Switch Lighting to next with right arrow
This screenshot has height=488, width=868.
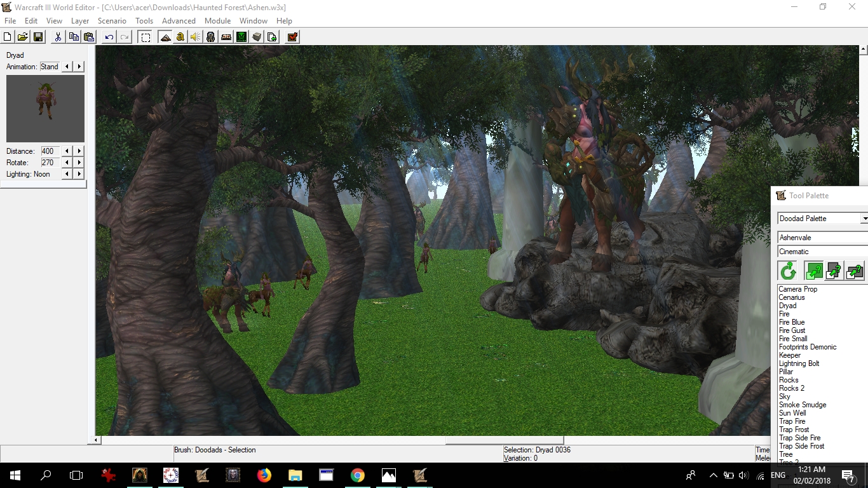[79, 174]
